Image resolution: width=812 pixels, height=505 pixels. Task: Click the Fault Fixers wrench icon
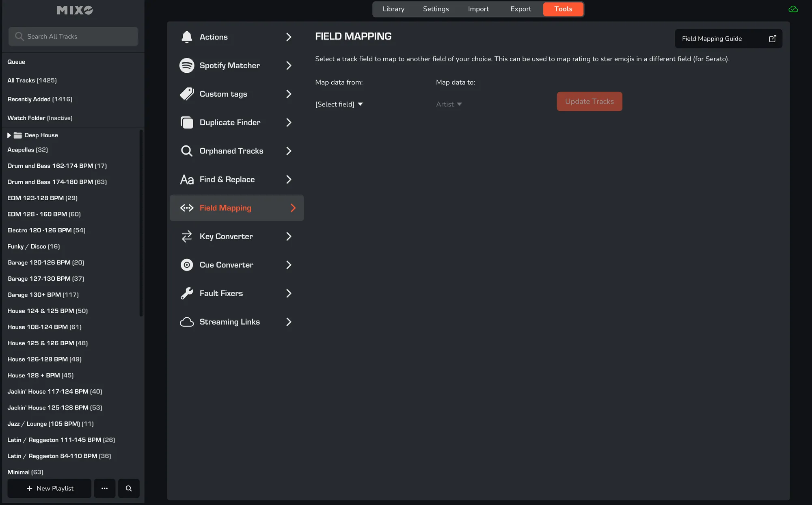pyautogui.click(x=187, y=293)
